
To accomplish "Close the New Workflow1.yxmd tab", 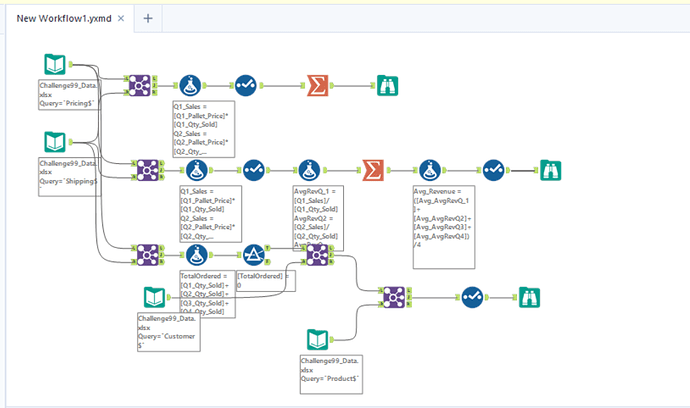I will point(120,19).
